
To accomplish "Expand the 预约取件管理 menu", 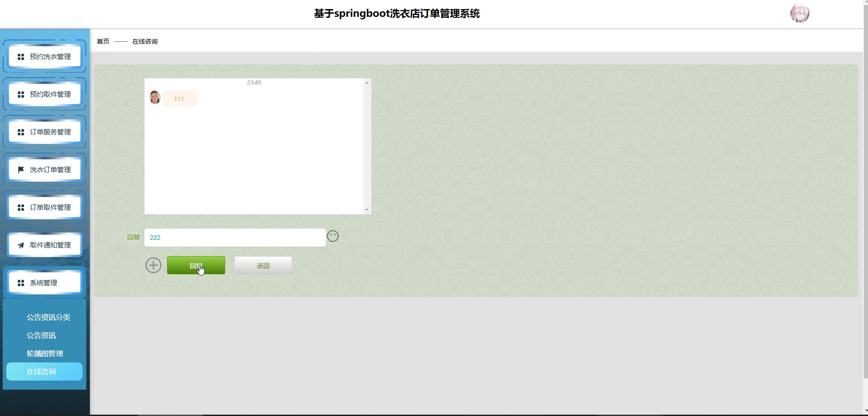I will coord(44,94).
